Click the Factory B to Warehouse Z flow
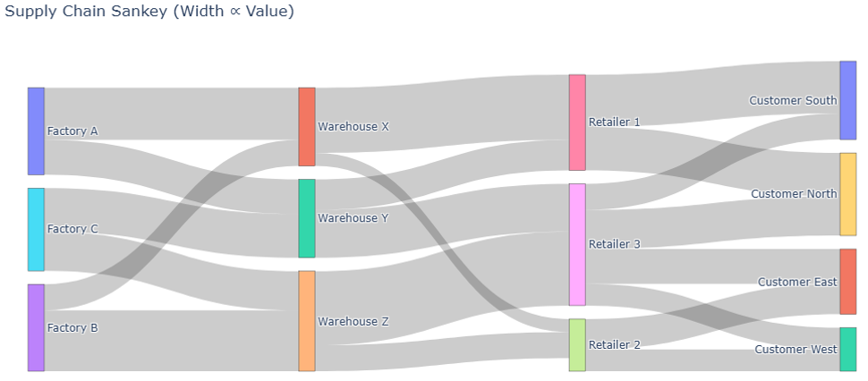This screenshot has height=381, width=868. (x=170, y=341)
